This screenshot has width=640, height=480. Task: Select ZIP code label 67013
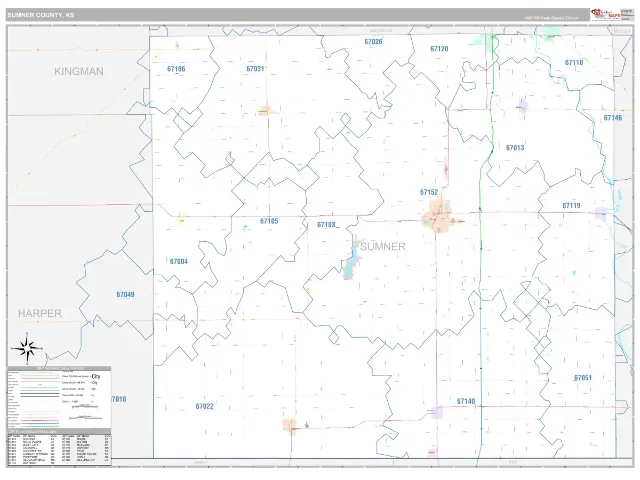coord(515,148)
